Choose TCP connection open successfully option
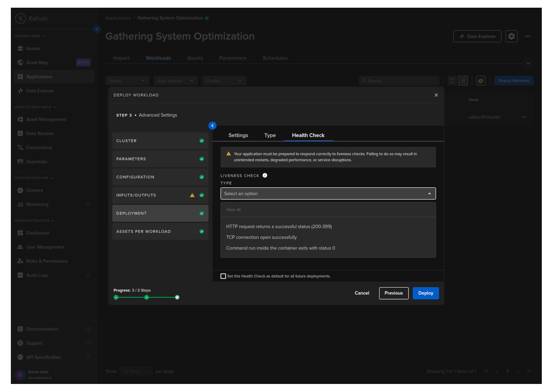Image resolution: width=553 pixels, height=392 pixels. click(x=261, y=237)
